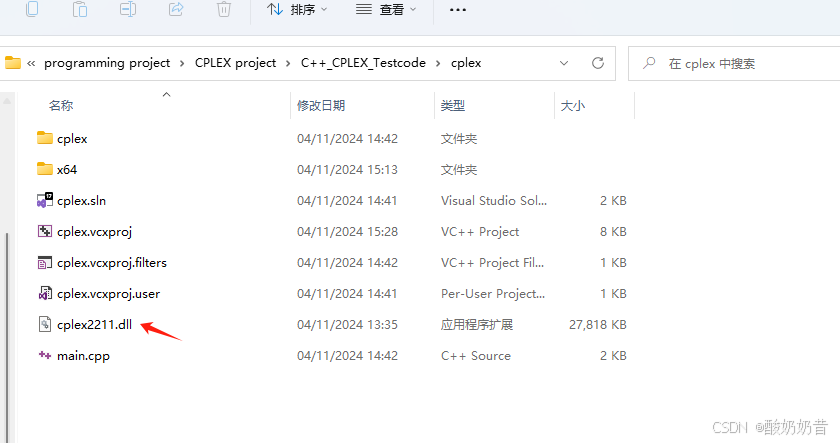This screenshot has width=840, height=443.
Task: Open the 查看 view dropdown
Action: tap(386, 10)
